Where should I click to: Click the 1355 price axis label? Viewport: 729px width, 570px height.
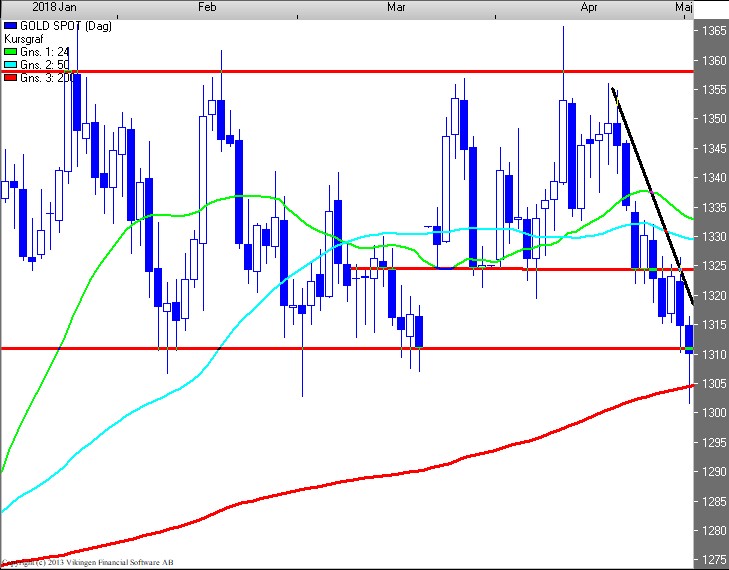pyautogui.click(x=714, y=89)
